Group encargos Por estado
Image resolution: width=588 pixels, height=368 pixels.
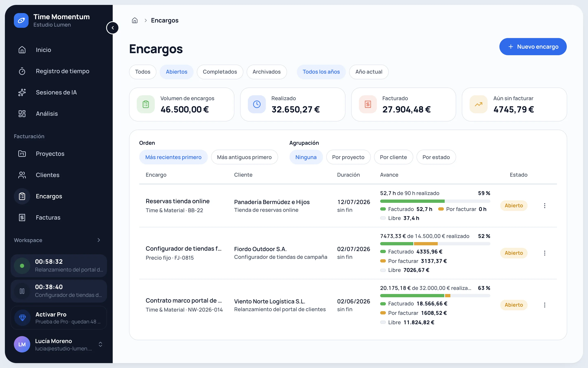point(436,157)
